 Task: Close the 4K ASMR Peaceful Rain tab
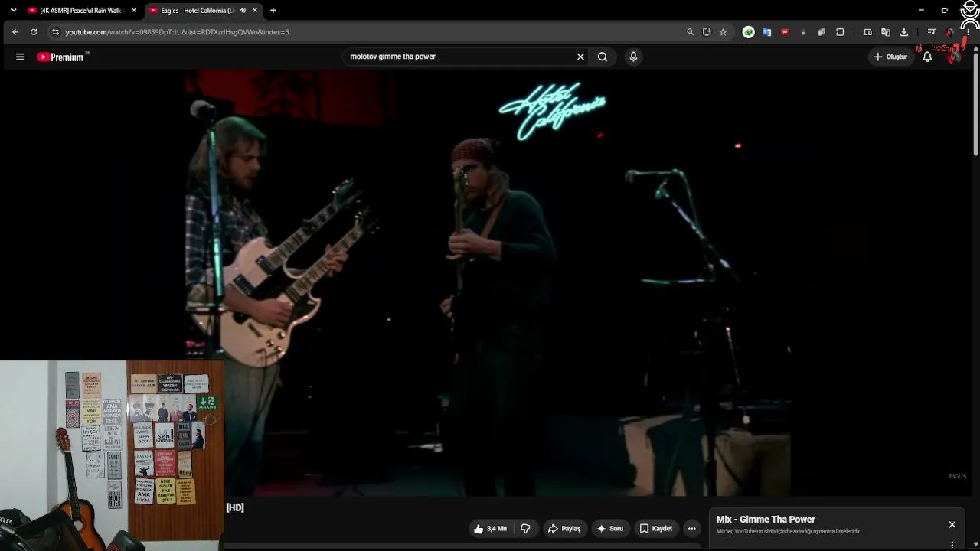click(133, 11)
